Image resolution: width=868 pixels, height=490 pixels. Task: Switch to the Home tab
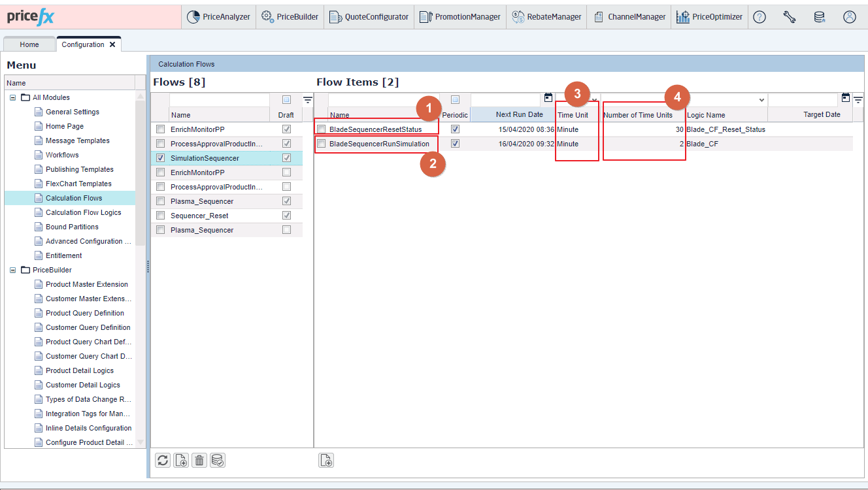point(29,44)
